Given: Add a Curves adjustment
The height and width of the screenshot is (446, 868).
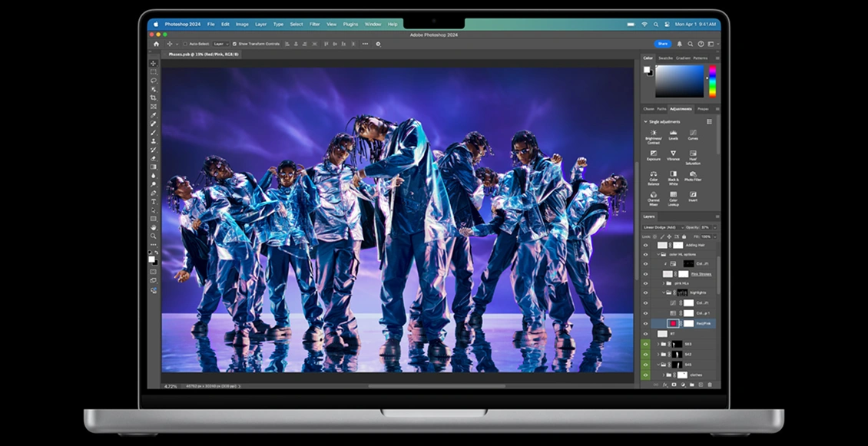Looking at the screenshot, I should pos(693,134).
